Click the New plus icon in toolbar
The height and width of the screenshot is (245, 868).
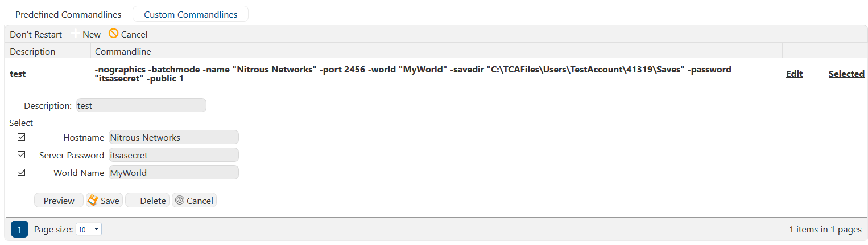pos(75,34)
